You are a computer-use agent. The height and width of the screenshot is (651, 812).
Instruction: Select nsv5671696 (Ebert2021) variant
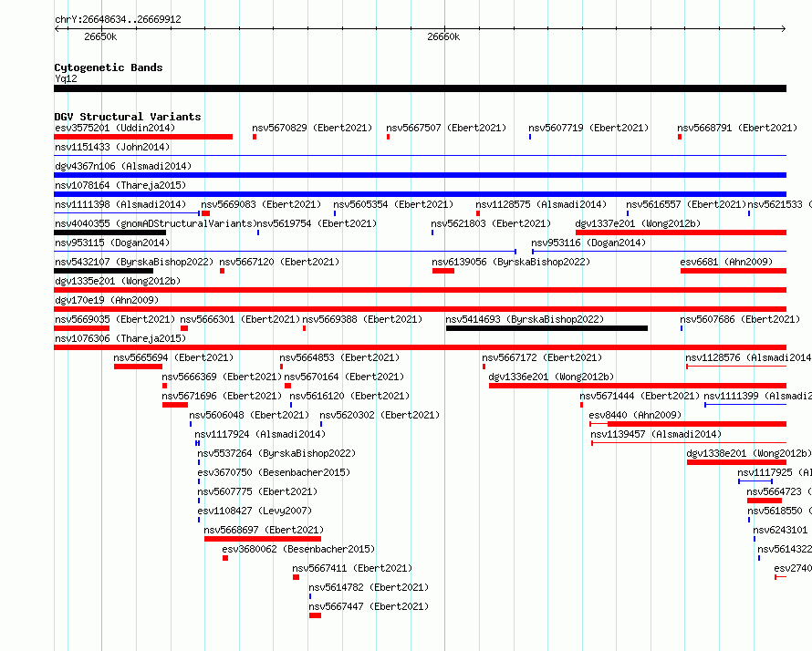(x=222, y=396)
